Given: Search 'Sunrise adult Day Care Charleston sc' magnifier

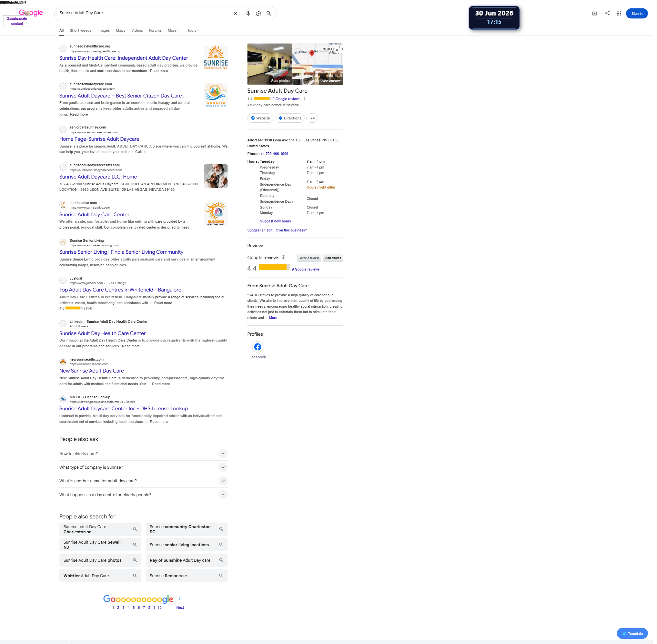Looking at the screenshot, I should [135, 529].
